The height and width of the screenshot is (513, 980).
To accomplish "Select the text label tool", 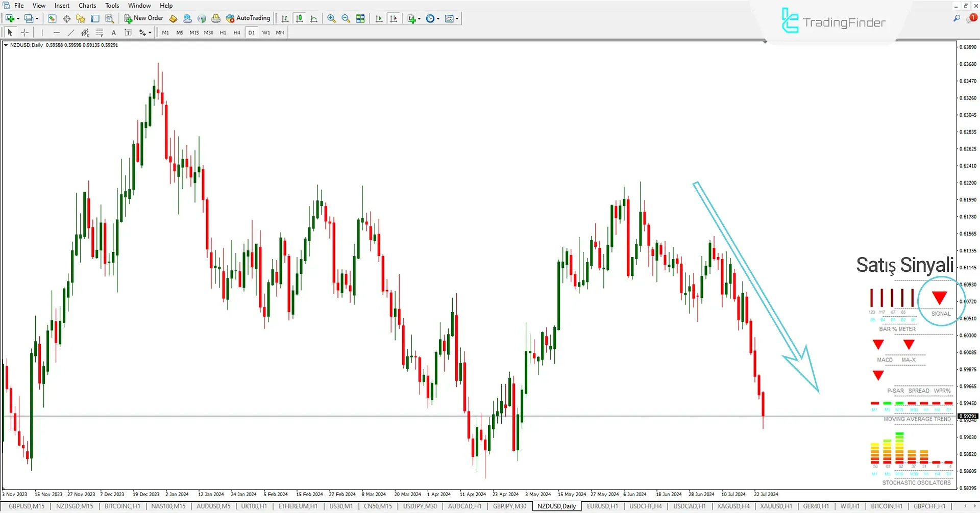I will click(113, 33).
